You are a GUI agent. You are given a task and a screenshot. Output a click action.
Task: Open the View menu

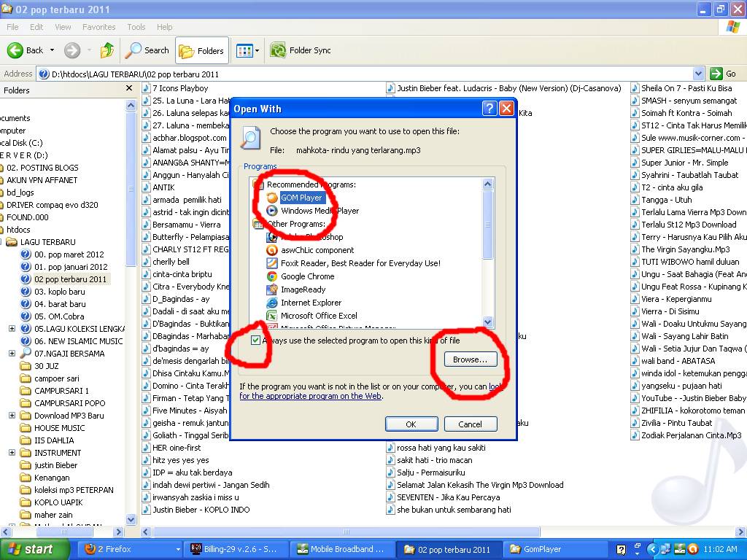coord(63,27)
